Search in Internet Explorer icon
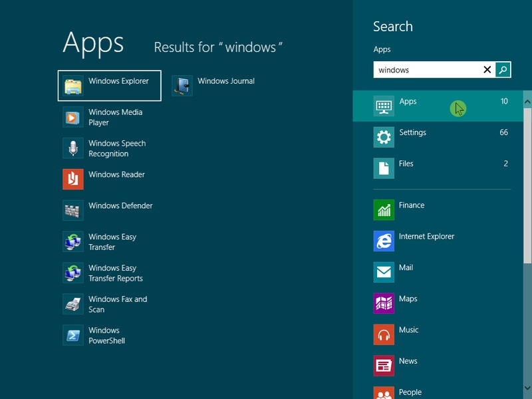 (384, 241)
